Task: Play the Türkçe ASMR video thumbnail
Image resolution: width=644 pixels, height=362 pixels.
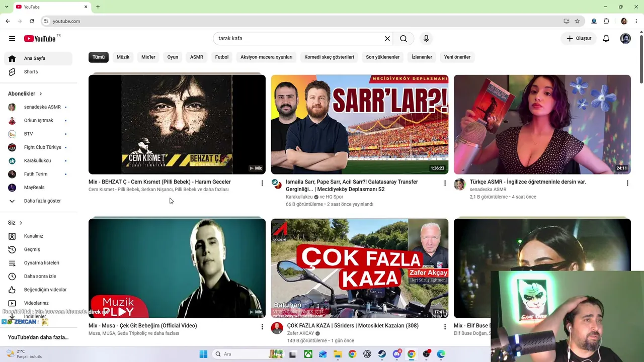Action: (x=542, y=125)
